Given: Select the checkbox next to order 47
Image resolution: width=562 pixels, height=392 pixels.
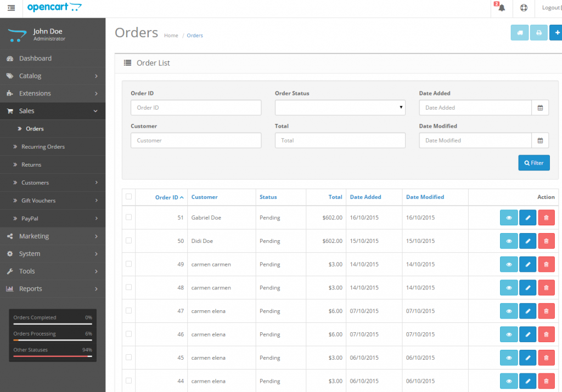Looking at the screenshot, I should pos(128,311).
